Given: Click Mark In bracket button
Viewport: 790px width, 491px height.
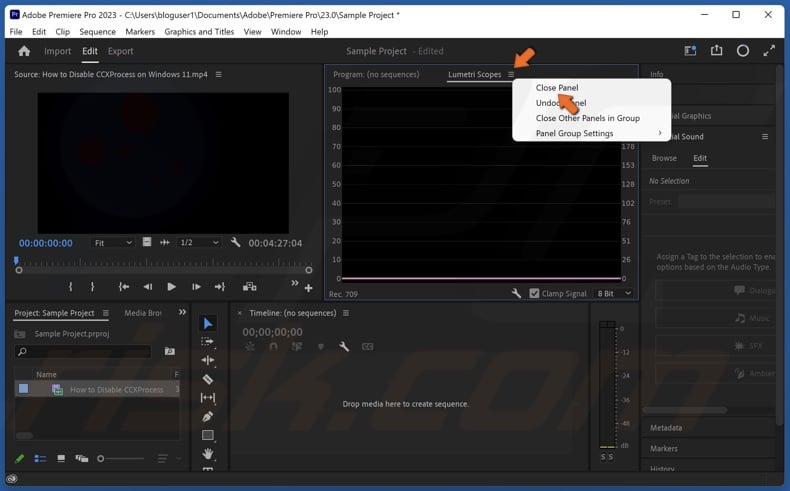Looking at the screenshot, I should [x=71, y=287].
